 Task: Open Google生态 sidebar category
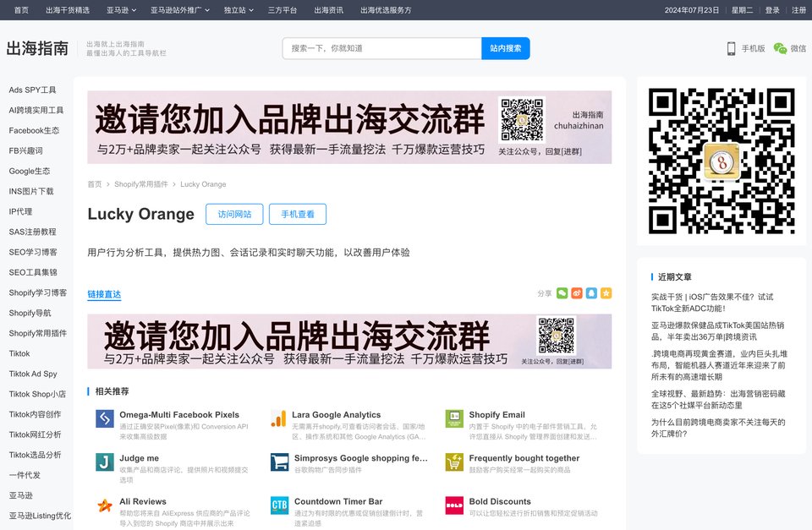(30, 171)
